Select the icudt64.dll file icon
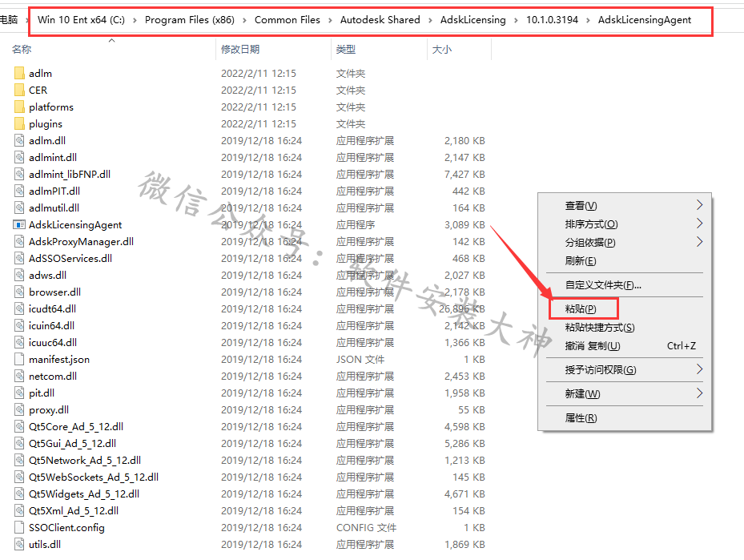Screen dimensions: 744x560 [x=19, y=309]
